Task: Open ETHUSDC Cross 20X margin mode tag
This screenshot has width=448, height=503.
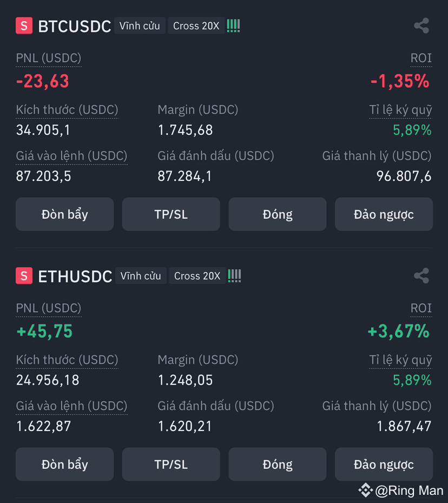Action: [197, 276]
